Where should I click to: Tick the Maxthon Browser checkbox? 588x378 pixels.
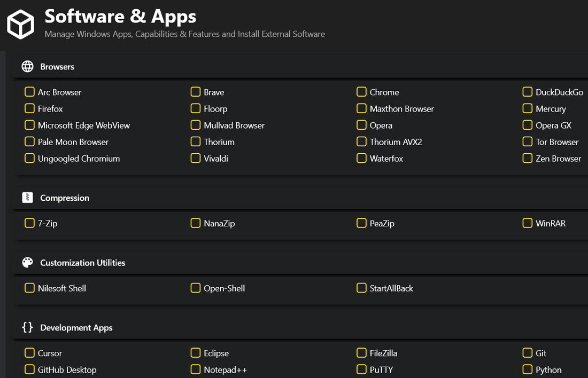point(361,108)
